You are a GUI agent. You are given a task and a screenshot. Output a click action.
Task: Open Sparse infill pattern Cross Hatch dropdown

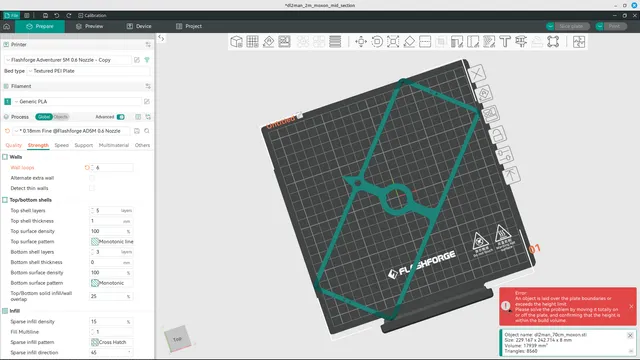point(111,342)
